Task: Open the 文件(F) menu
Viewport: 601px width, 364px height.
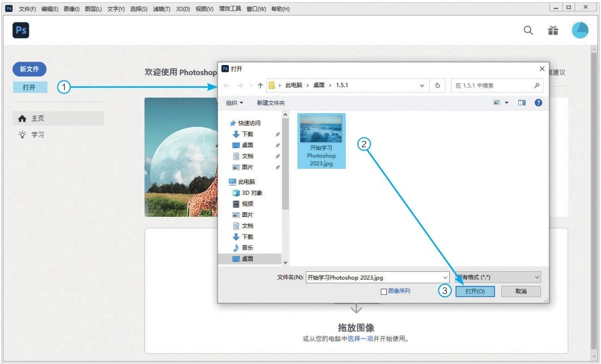Action: pos(27,9)
